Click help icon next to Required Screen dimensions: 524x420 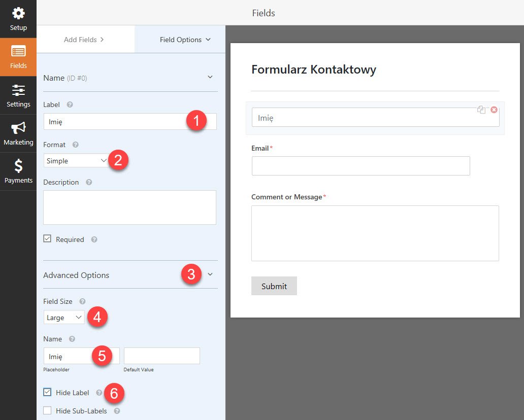point(94,239)
